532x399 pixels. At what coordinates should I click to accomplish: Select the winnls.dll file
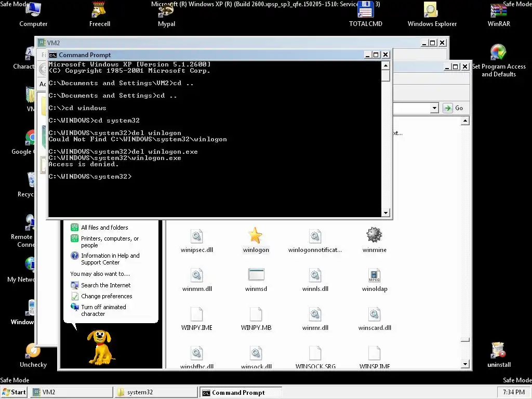[x=315, y=280]
